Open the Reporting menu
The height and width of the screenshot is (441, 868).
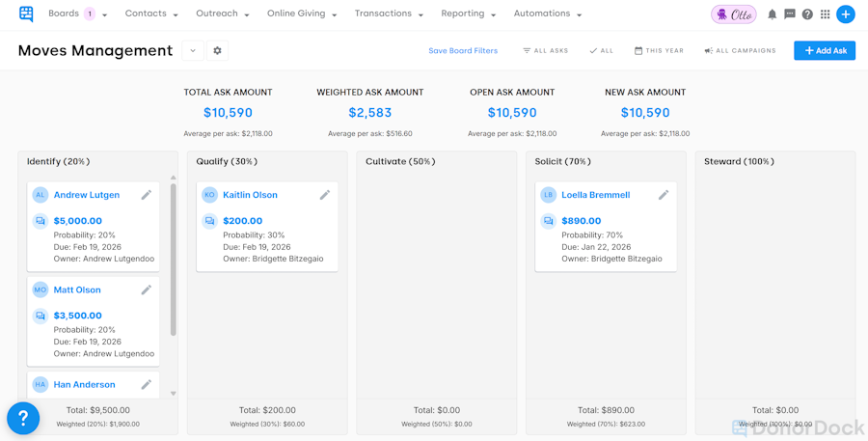[x=469, y=14]
